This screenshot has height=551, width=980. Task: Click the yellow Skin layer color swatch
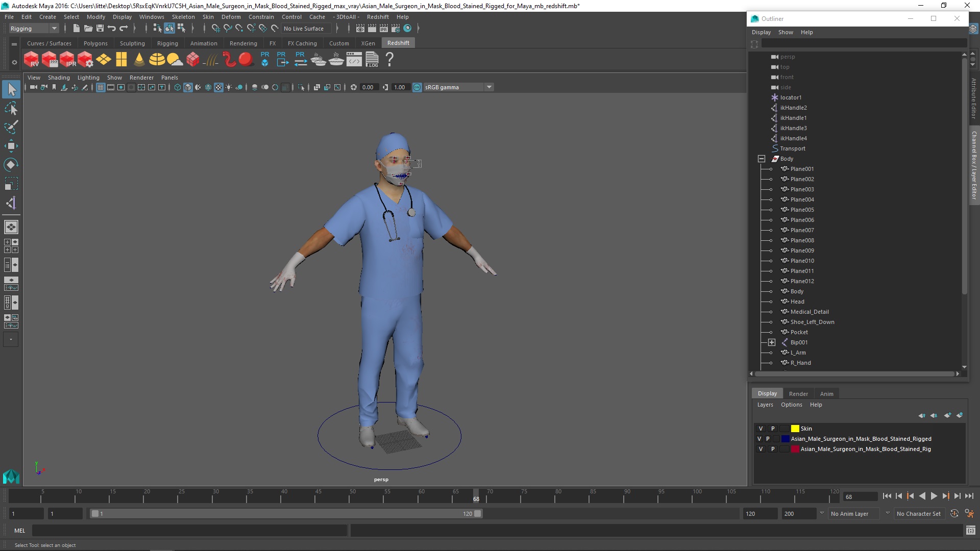pos(795,429)
